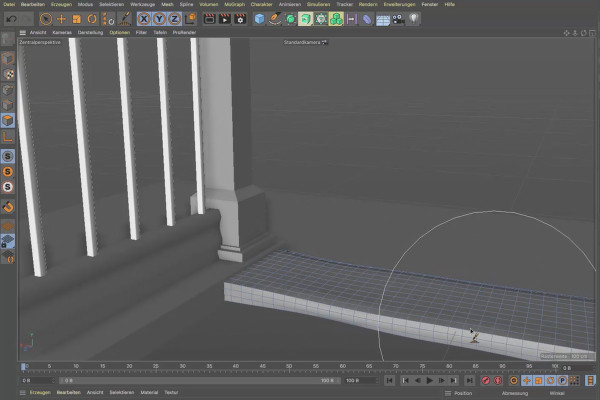600x400 pixels.
Task: Toggle the locked workplane icon
Action: (8, 241)
